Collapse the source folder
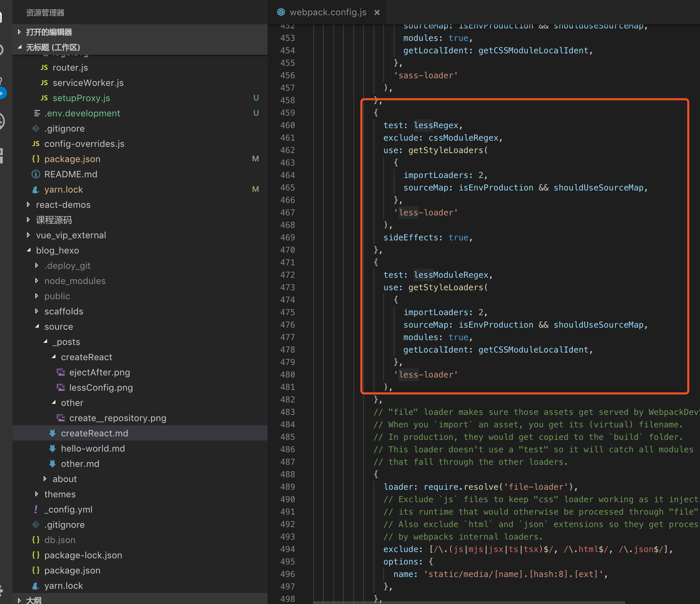700x604 pixels. pos(37,327)
